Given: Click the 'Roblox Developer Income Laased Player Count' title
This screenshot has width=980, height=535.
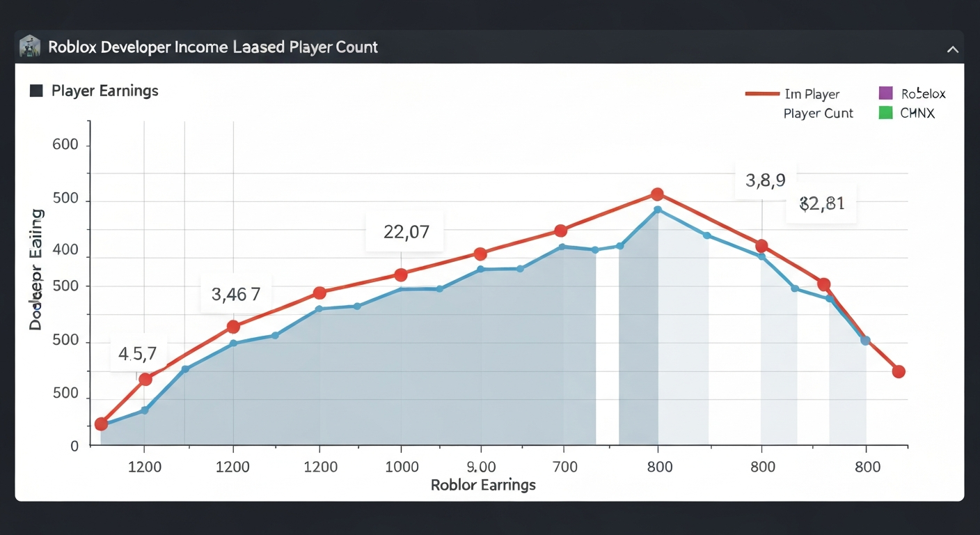Looking at the screenshot, I should 213,47.
